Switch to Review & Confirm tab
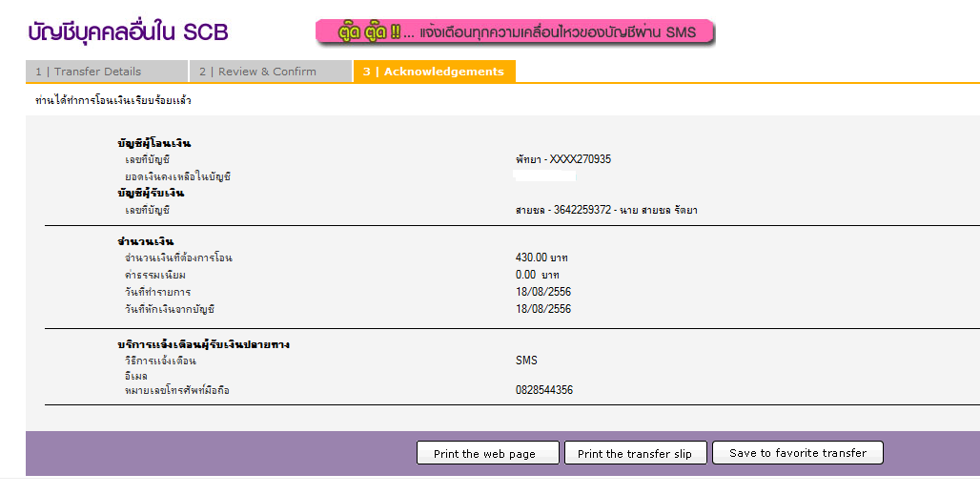The image size is (980, 495). tap(271, 72)
